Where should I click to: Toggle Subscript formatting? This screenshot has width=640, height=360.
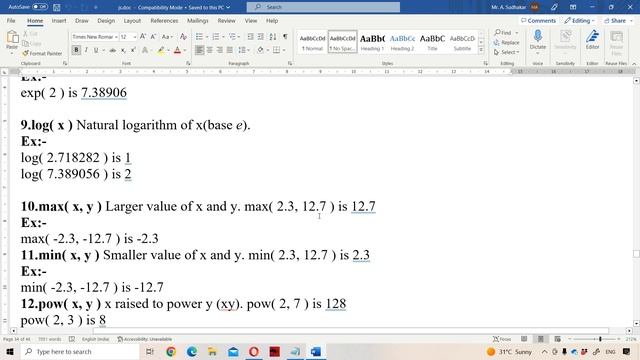123,50
